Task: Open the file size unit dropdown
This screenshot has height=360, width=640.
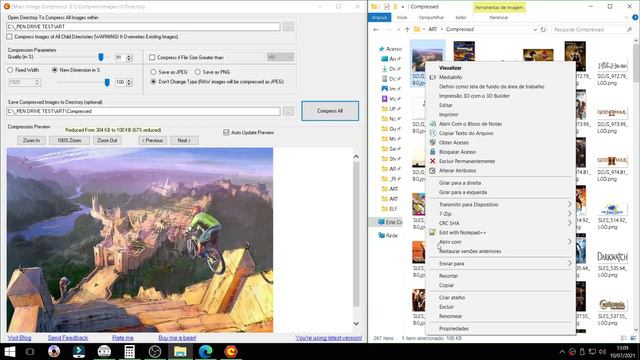Action: point(280,58)
